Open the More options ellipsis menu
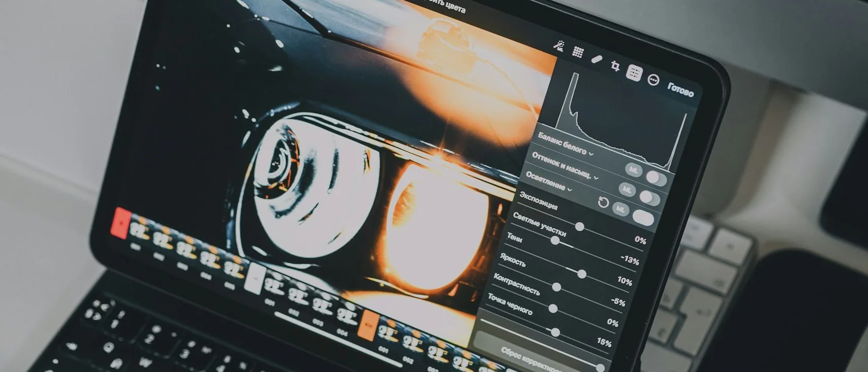 (654, 80)
